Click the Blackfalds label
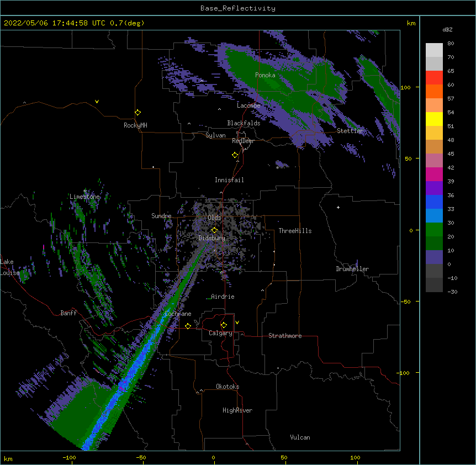 pos(244,123)
